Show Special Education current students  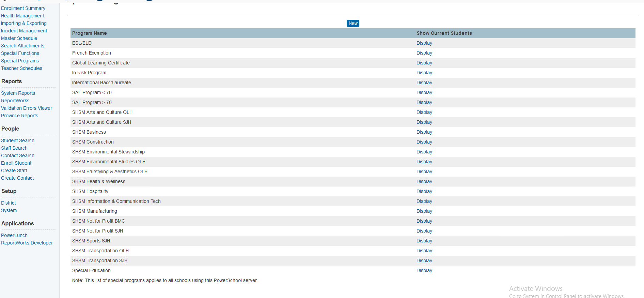pyautogui.click(x=424, y=270)
